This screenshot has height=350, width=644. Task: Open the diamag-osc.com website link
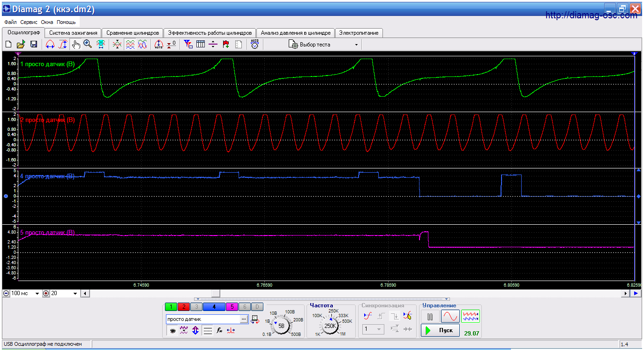592,15
